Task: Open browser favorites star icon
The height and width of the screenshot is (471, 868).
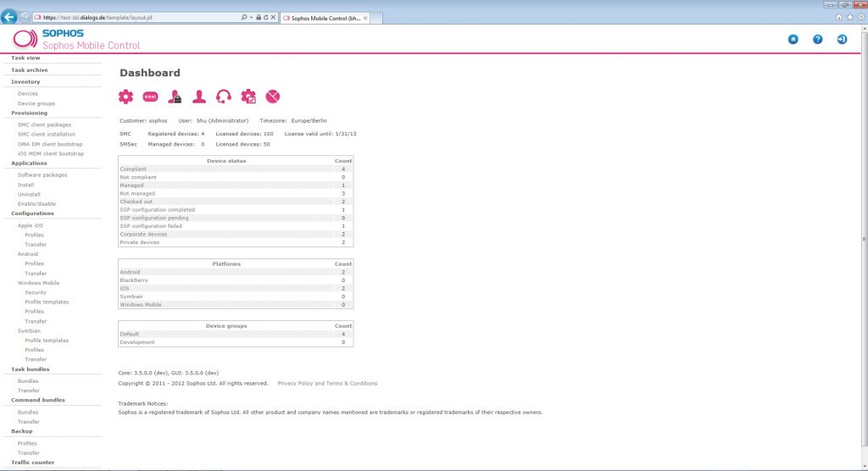Action: (x=849, y=17)
